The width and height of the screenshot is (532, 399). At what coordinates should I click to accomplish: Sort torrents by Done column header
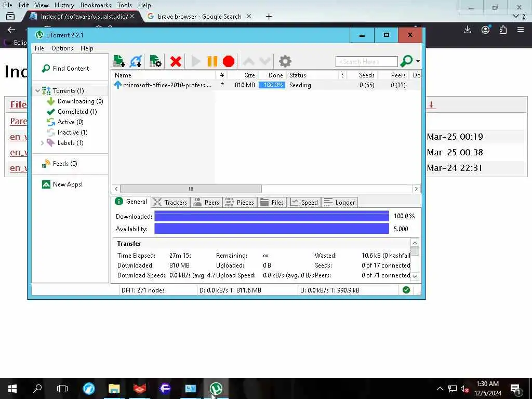click(x=272, y=75)
